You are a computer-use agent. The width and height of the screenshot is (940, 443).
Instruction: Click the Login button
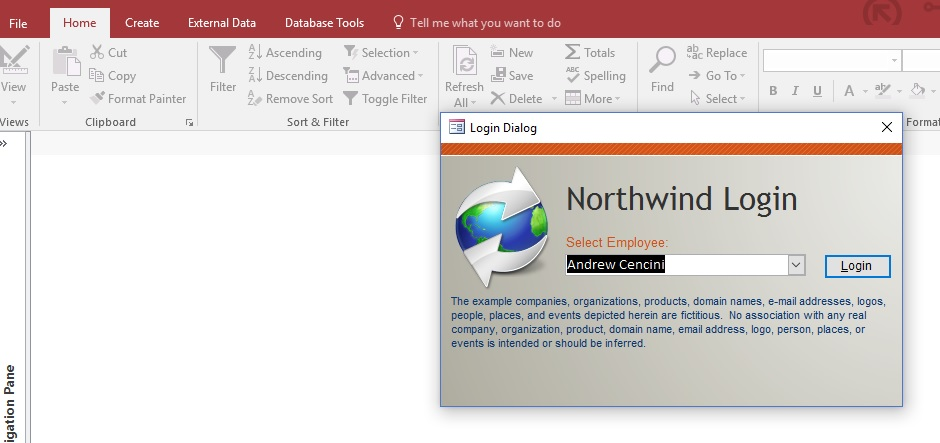pos(857,266)
